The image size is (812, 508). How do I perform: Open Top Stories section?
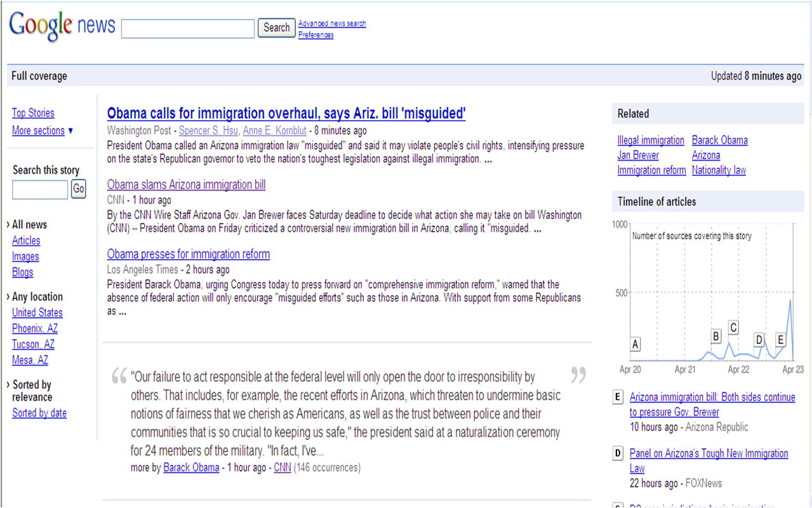(x=33, y=113)
